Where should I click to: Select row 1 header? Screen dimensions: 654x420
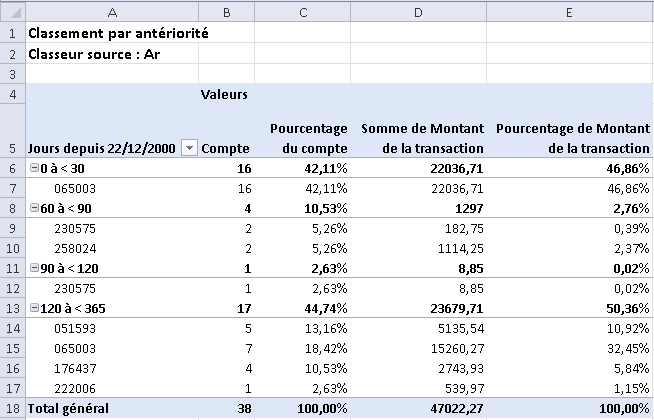pyautogui.click(x=12, y=32)
